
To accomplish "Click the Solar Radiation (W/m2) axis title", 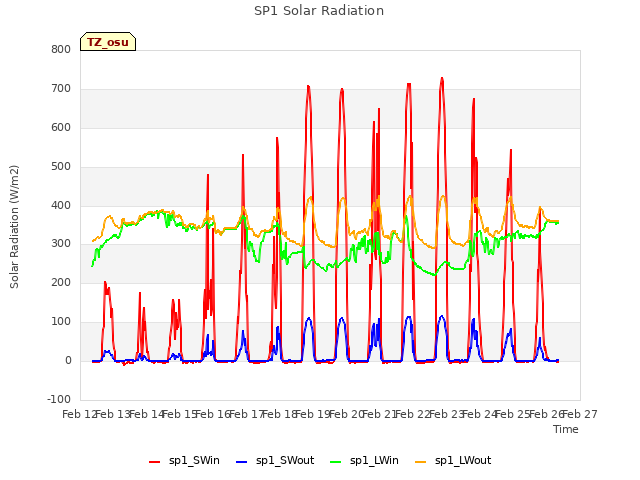I will [x=14, y=227].
